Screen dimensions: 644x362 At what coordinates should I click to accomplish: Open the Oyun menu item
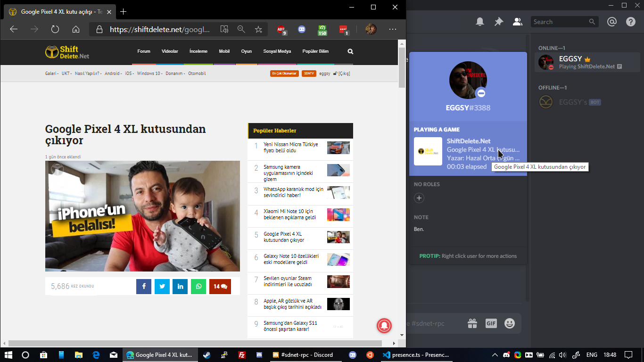(x=247, y=51)
